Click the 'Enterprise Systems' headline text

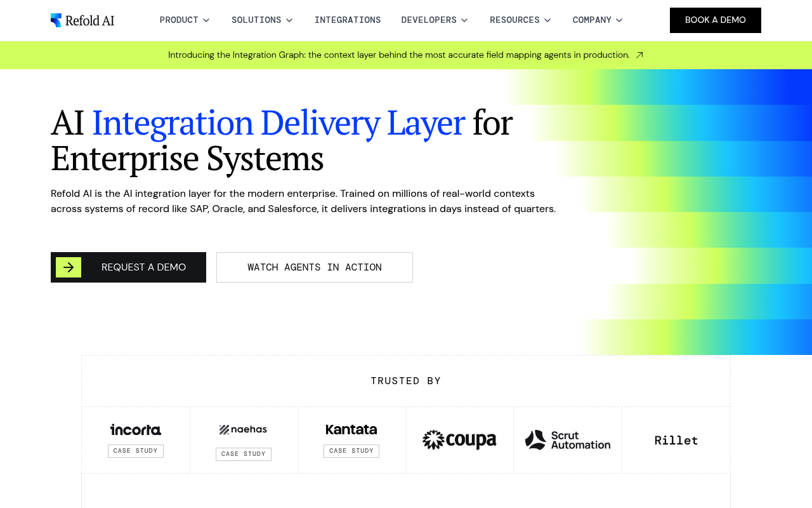pyautogui.click(x=187, y=159)
